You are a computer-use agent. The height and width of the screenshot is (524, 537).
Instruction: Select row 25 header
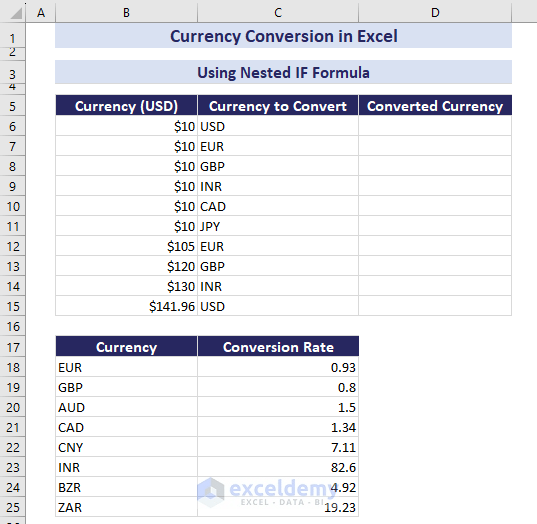[x=12, y=507]
